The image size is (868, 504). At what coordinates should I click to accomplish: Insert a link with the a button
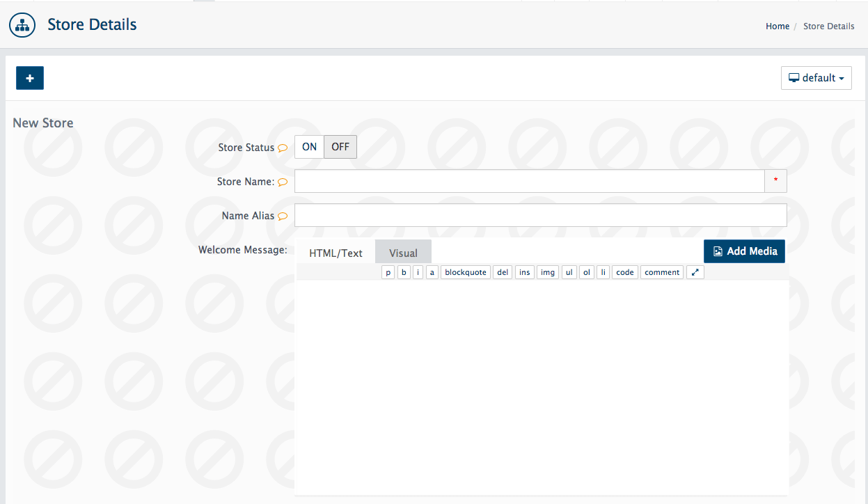click(432, 272)
